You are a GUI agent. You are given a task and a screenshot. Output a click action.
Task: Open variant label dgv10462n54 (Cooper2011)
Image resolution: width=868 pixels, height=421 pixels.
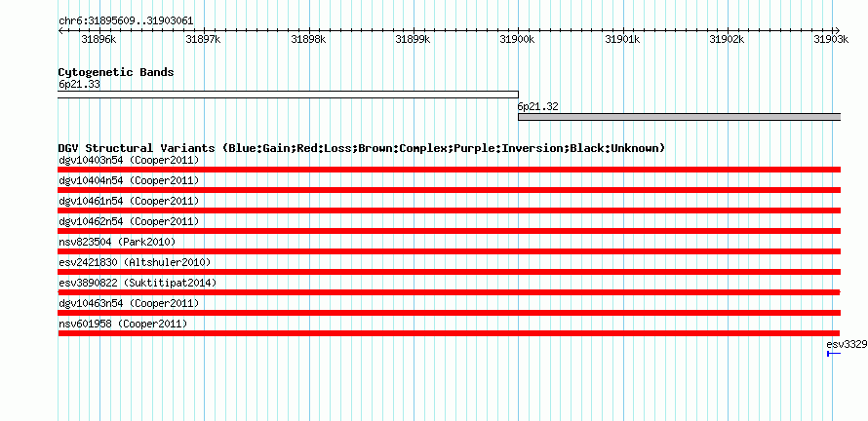tap(129, 222)
